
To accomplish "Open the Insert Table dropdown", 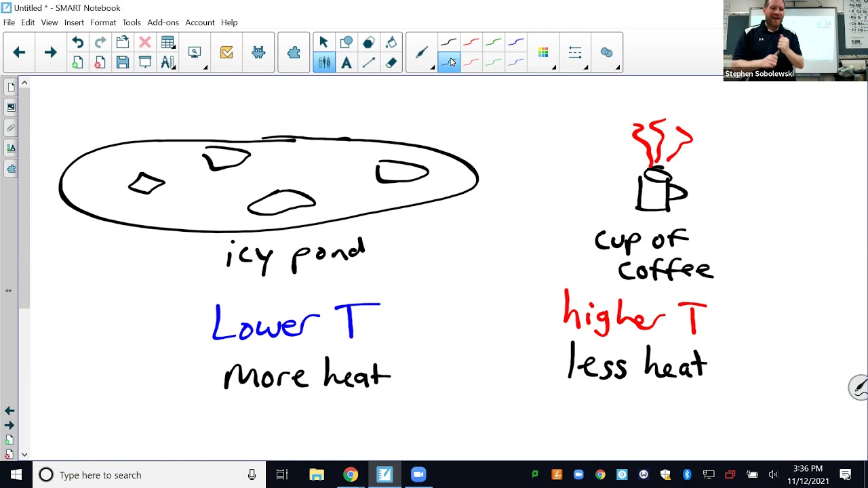I will [x=167, y=43].
